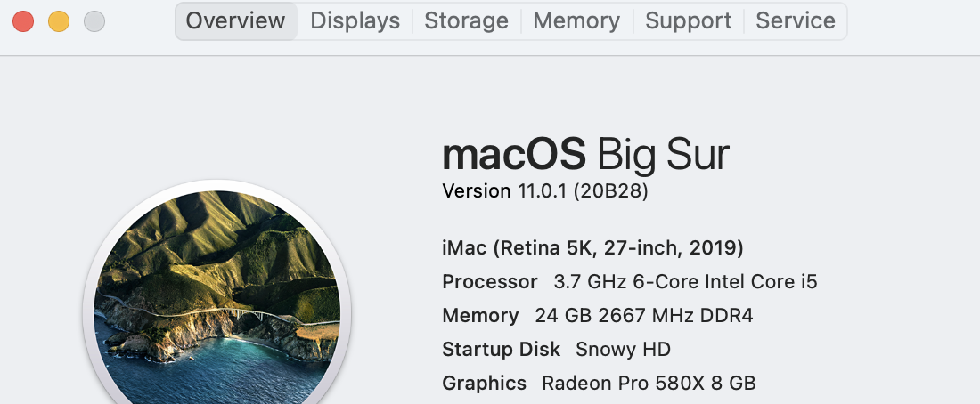Click the Radeon Pro 580X 8 GB value
The image size is (980, 404).
pyautogui.click(x=649, y=383)
